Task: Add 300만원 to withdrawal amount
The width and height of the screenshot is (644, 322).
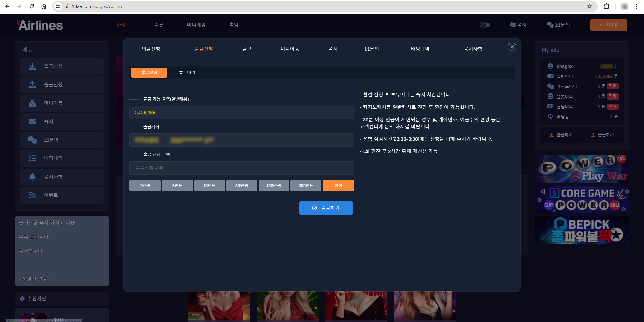Action: [306, 186]
